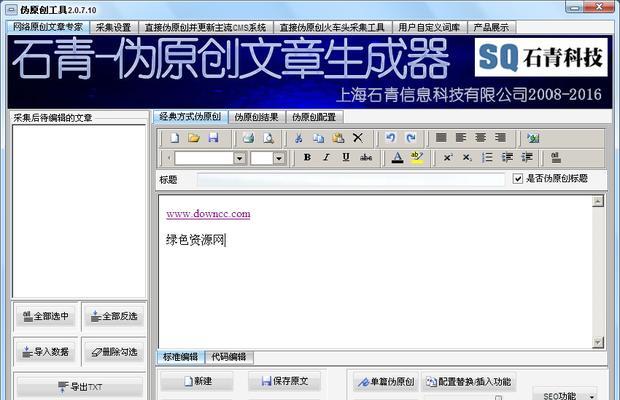The image size is (620, 400).
Task: Click the 全部选中 button
Action: click(45, 316)
